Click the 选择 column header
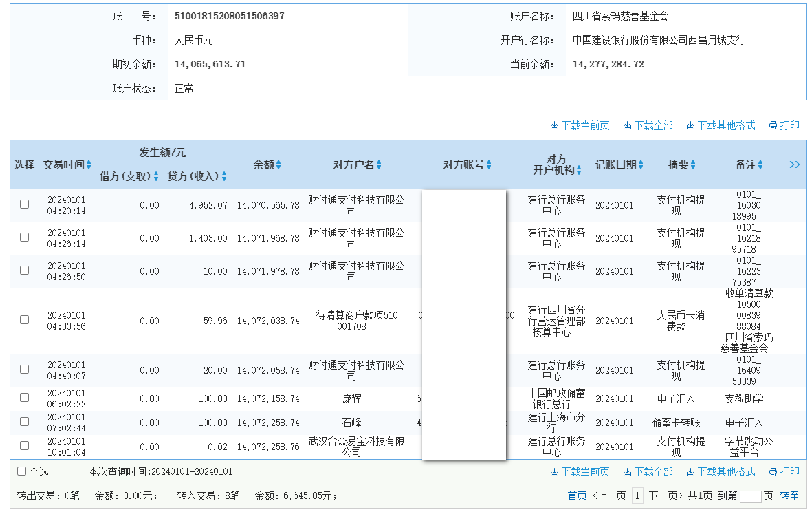This screenshot has height=512, width=812. click(x=24, y=164)
